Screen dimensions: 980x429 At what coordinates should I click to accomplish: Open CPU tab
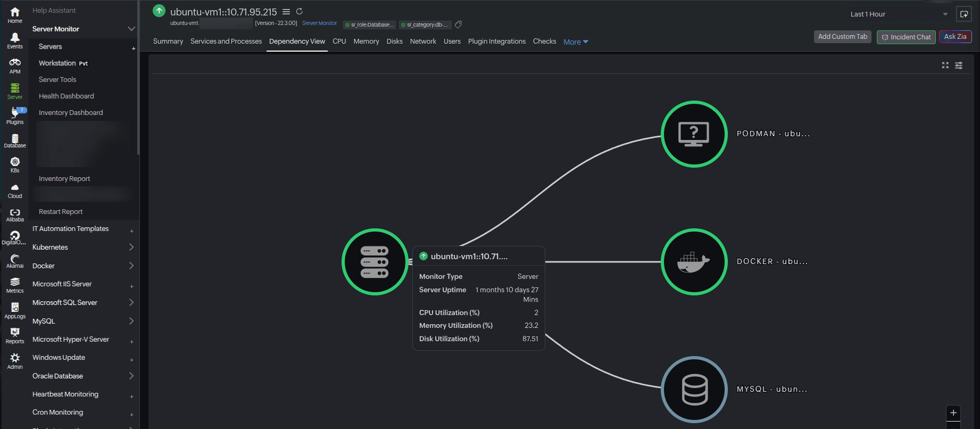tap(339, 42)
